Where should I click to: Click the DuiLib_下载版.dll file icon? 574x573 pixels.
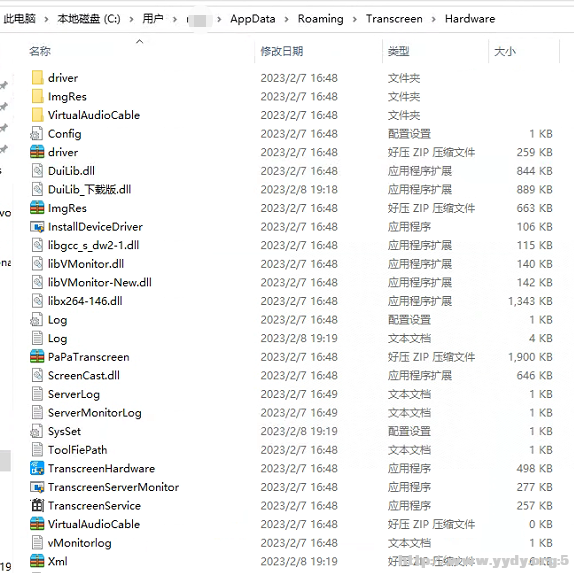(37, 189)
